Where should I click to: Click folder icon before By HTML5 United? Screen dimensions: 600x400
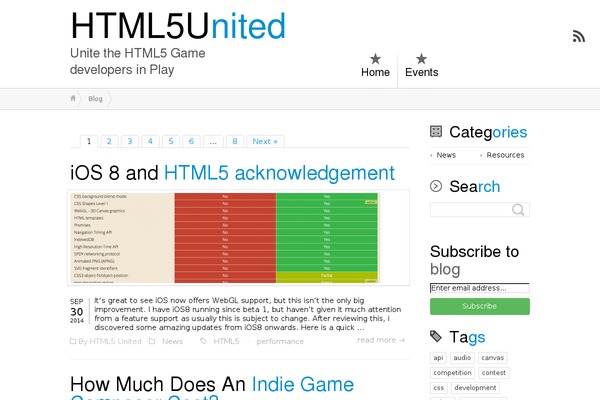(73, 341)
